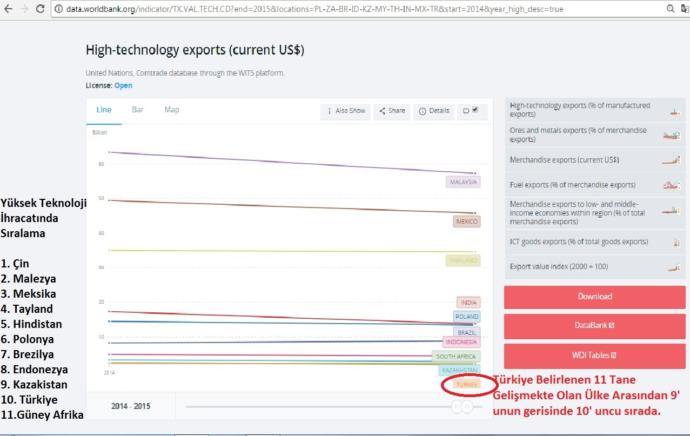Open the Also Show menu
Viewport: 690px width, 436px height.
click(346, 111)
